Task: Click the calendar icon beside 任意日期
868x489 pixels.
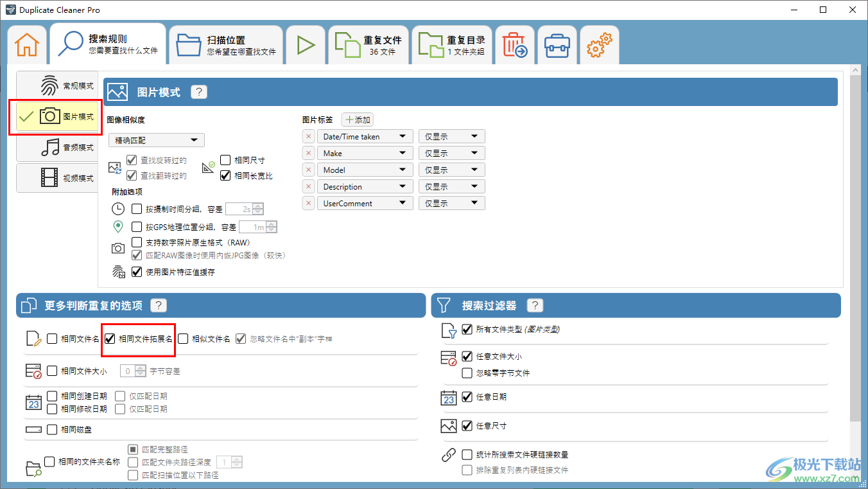Action: click(449, 398)
